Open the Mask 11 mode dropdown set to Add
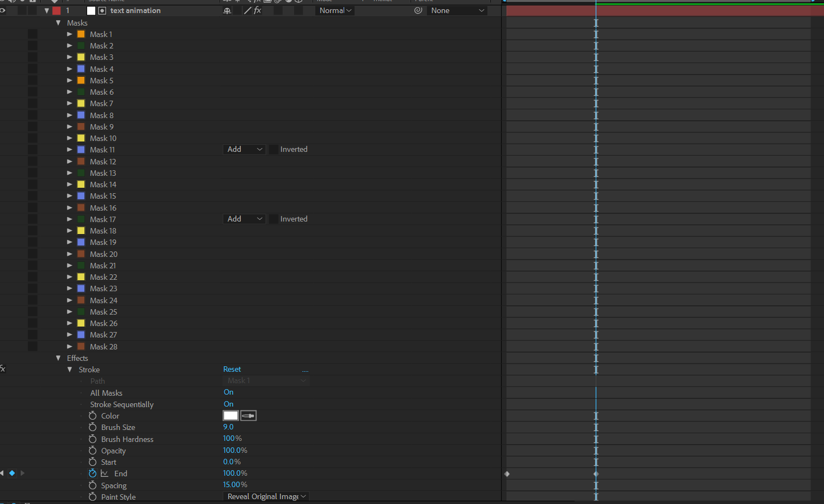This screenshot has height=504, width=824. (x=244, y=149)
